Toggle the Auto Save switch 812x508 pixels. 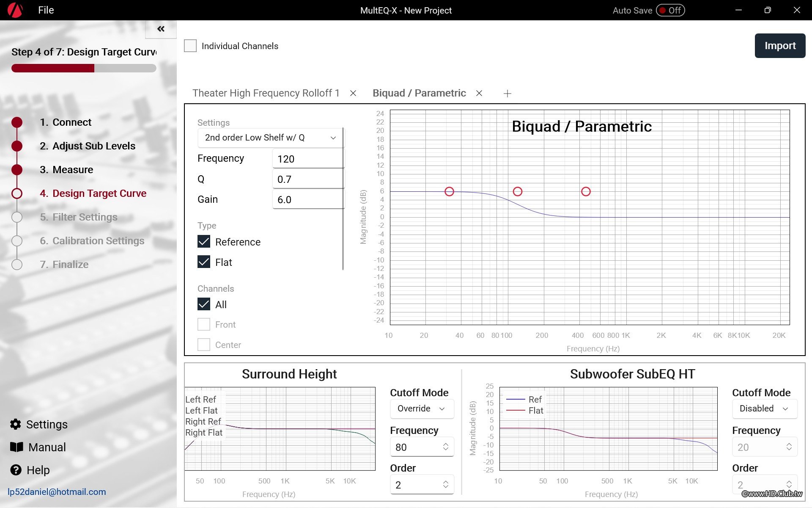[x=670, y=10]
